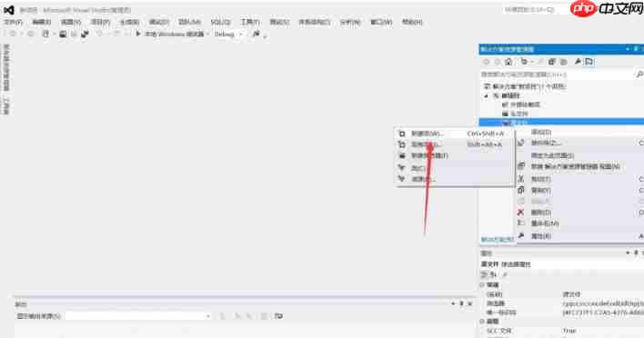The width and height of the screenshot is (644, 338).
Task: Open the SQL(Q) menu
Action: [x=220, y=22]
